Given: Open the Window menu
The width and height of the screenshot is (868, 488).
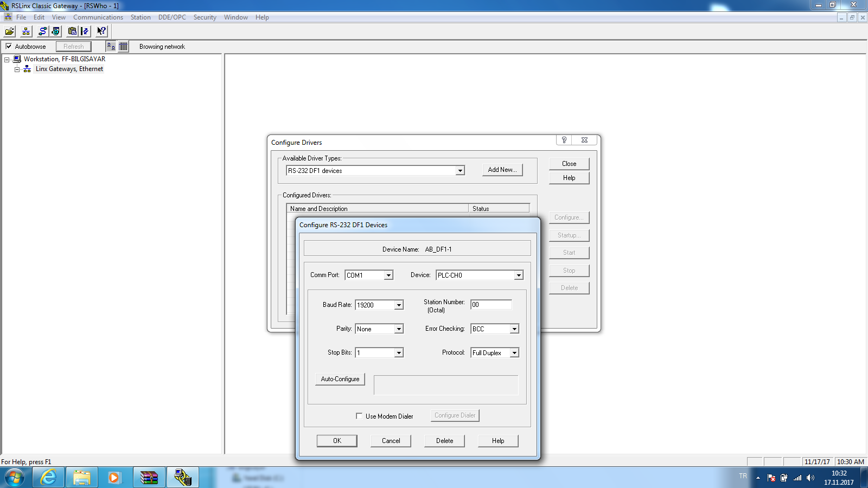Looking at the screenshot, I should point(236,17).
